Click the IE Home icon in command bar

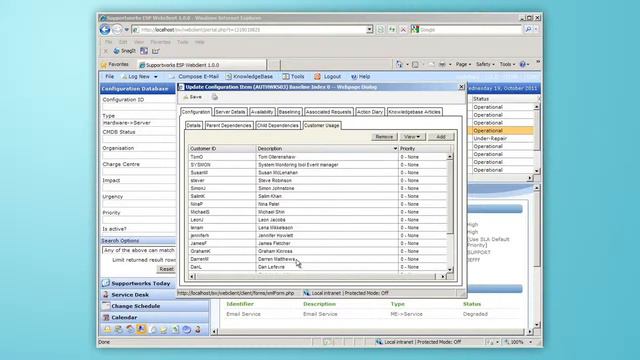click(399, 64)
